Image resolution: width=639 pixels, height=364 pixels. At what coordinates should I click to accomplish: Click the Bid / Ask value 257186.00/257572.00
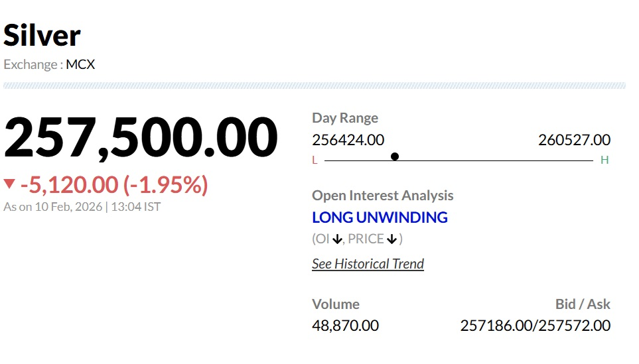535,326
